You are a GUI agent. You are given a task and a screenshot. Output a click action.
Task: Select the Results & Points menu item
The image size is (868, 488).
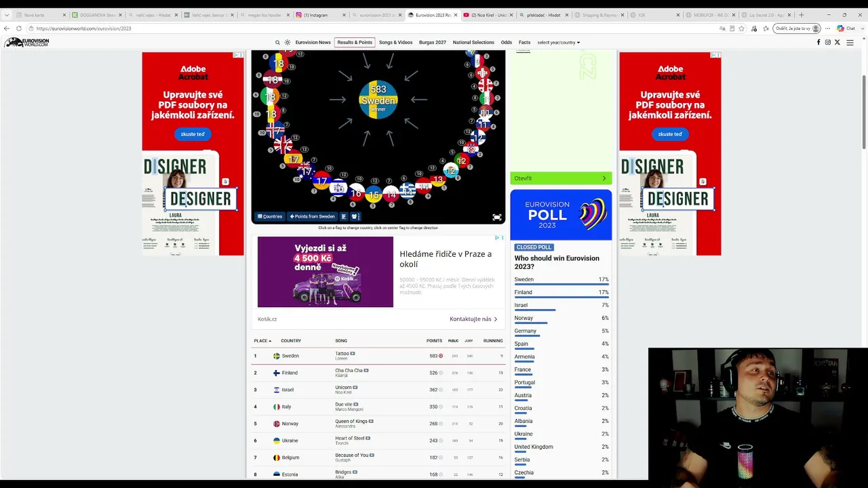click(355, 43)
